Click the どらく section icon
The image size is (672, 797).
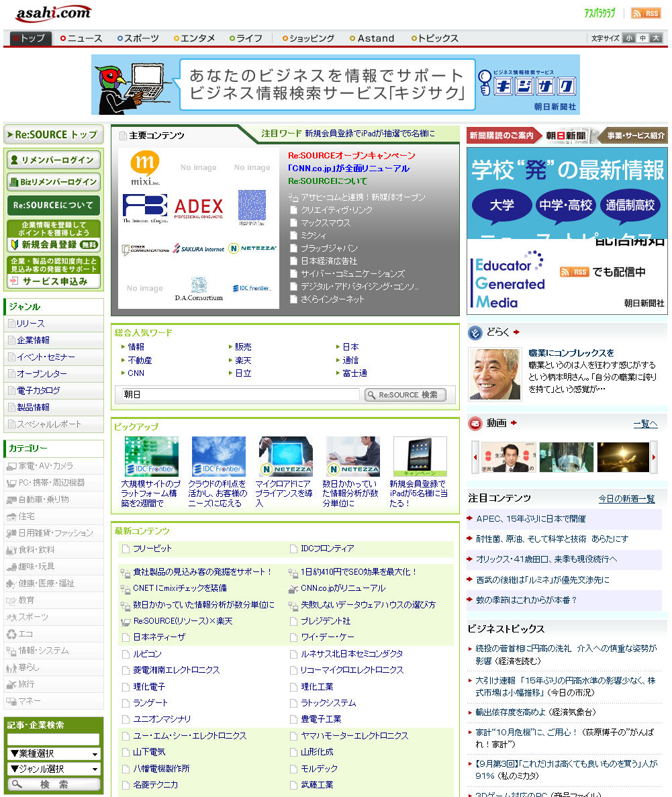475,332
